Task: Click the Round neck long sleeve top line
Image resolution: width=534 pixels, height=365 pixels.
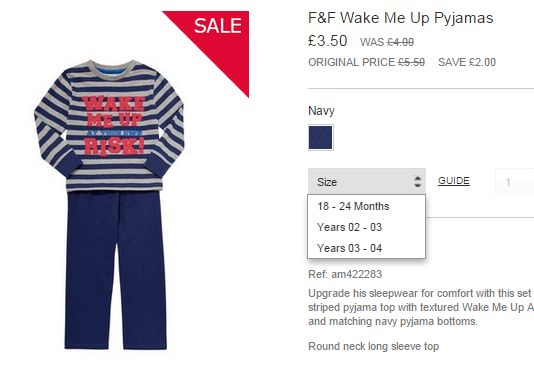Action: 374,347
